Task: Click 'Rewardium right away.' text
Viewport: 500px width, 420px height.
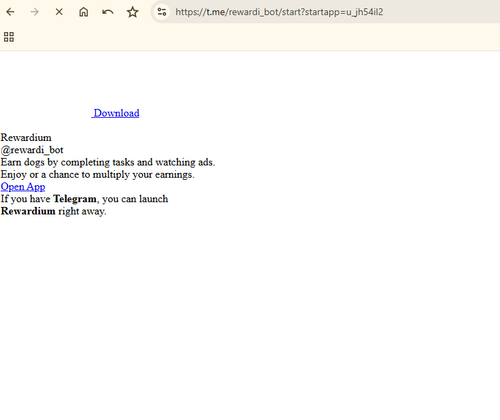Action: (x=53, y=211)
